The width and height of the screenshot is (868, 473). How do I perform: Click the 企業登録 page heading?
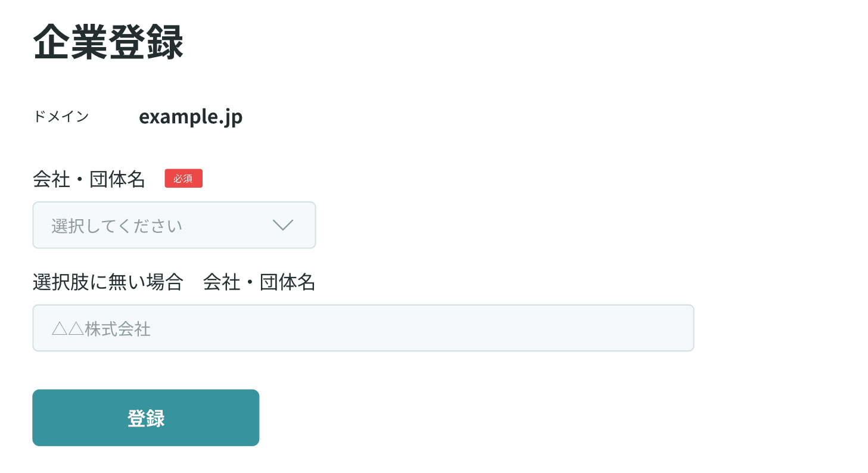pyautogui.click(x=108, y=40)
